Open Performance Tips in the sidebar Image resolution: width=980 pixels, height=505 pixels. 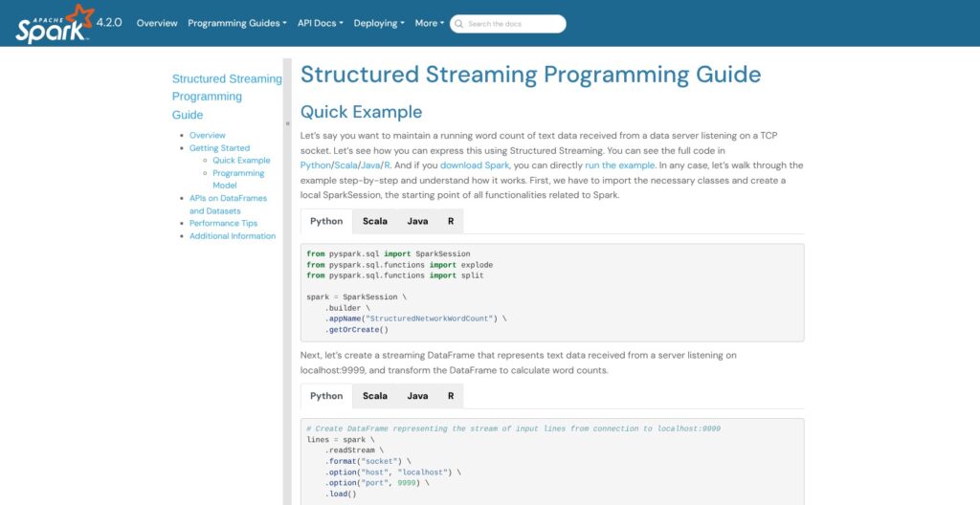coord(223,223)
